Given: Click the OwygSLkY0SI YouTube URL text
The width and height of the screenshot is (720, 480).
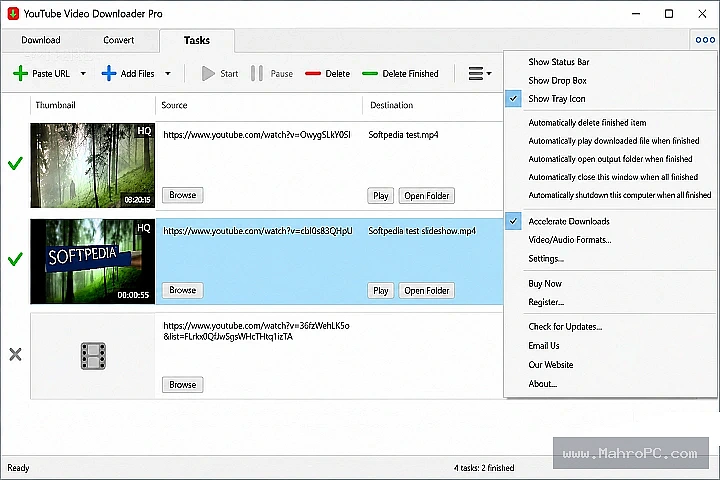Looking at the screenshot, I should tap(257, 135).
